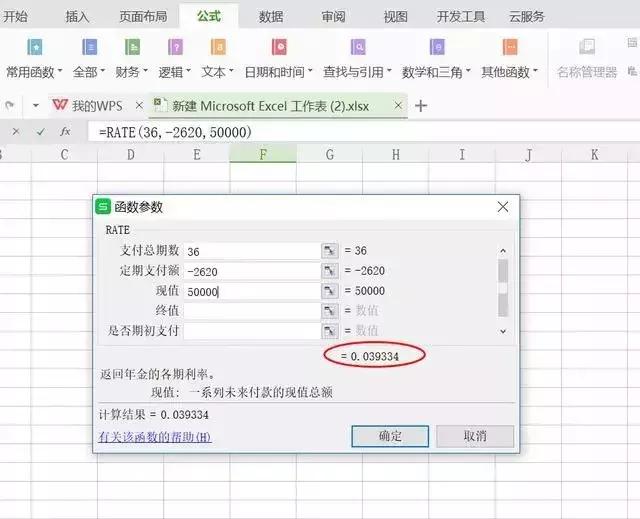This screenshot has height=519, width=640.
Task: Click the dialog scrollbar down arrow
Action: (503, 331)
